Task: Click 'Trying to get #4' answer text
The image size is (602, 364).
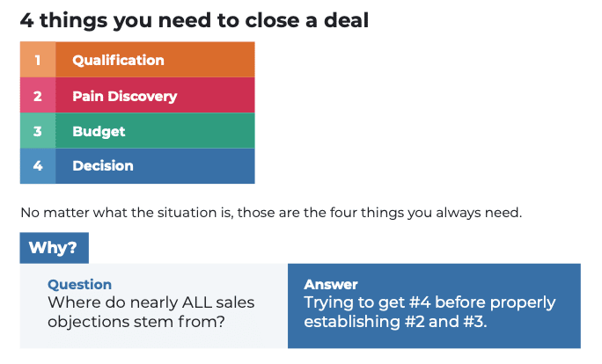Action: (x=429, y=303)
